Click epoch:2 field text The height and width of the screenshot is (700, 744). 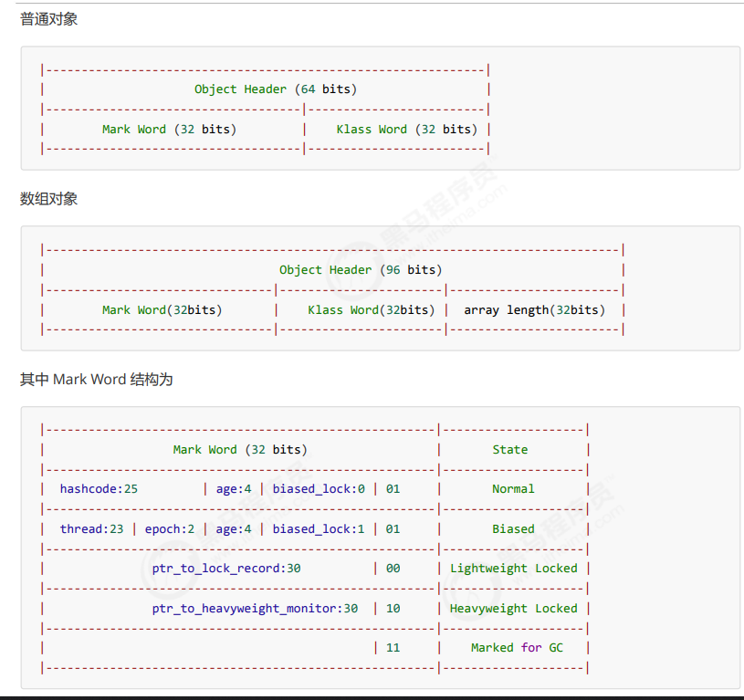[170, 528]
